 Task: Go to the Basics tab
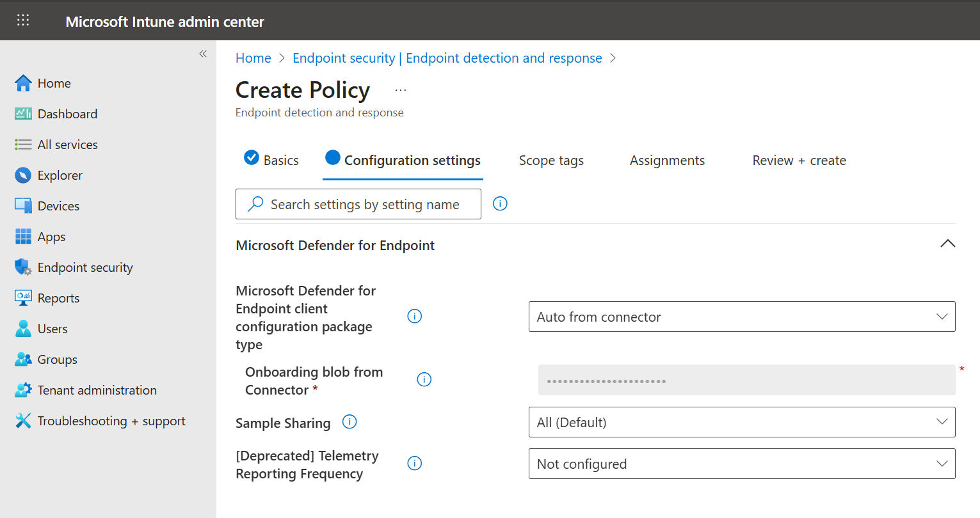point(271,160)
